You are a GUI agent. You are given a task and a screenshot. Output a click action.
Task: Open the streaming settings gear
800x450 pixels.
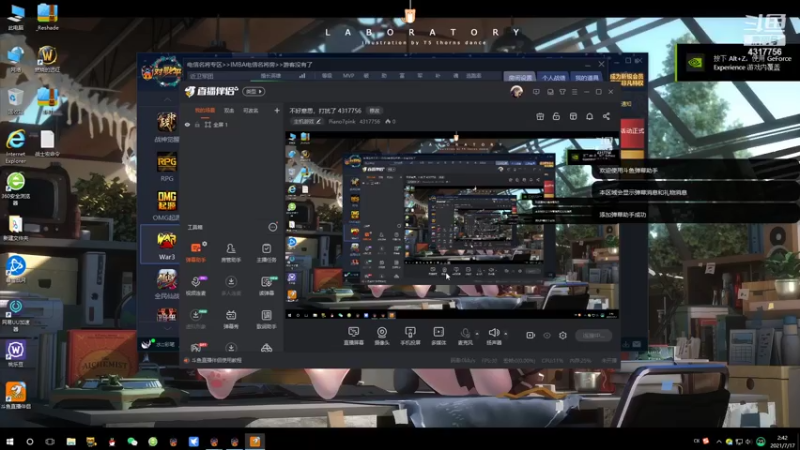click(563, 335)
